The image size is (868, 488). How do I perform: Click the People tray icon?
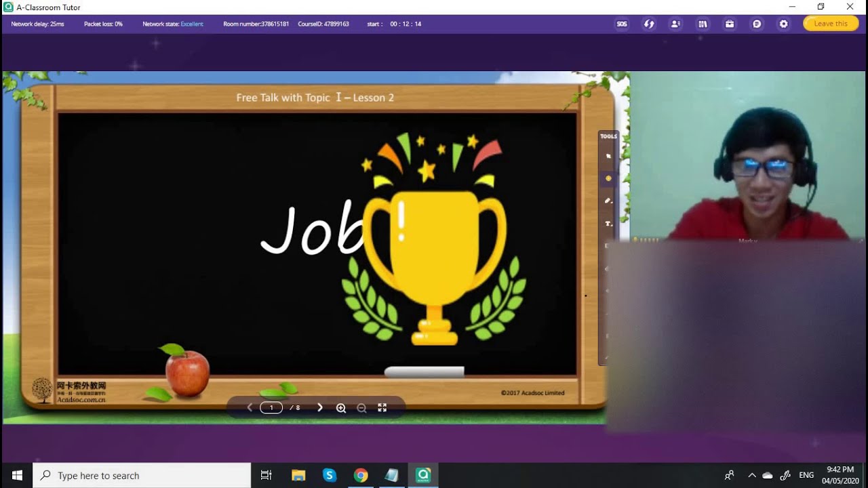click(x=729, y=475)
